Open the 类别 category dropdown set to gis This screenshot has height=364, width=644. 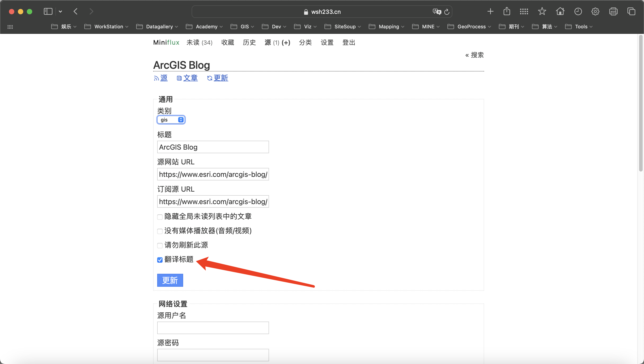pos(171,120)
